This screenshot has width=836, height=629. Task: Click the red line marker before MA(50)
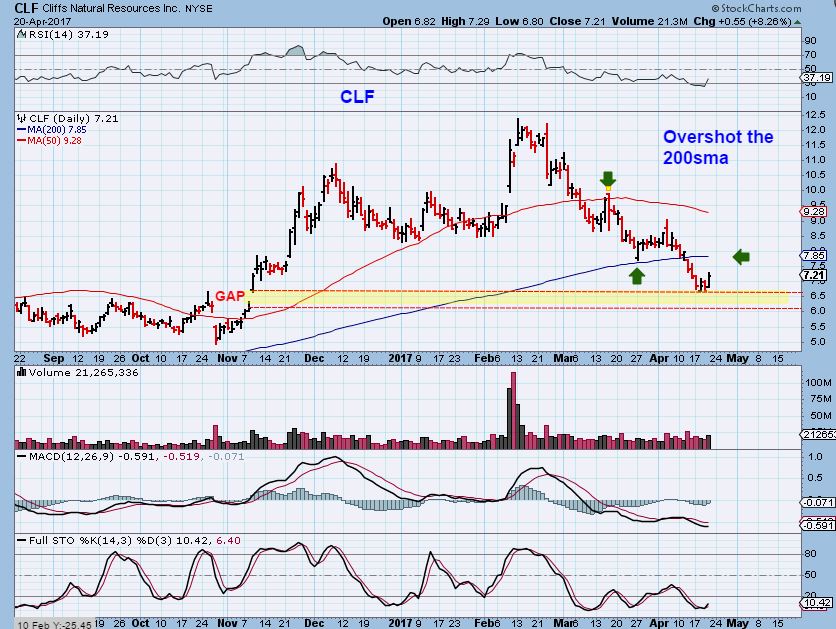click(22, 141)
